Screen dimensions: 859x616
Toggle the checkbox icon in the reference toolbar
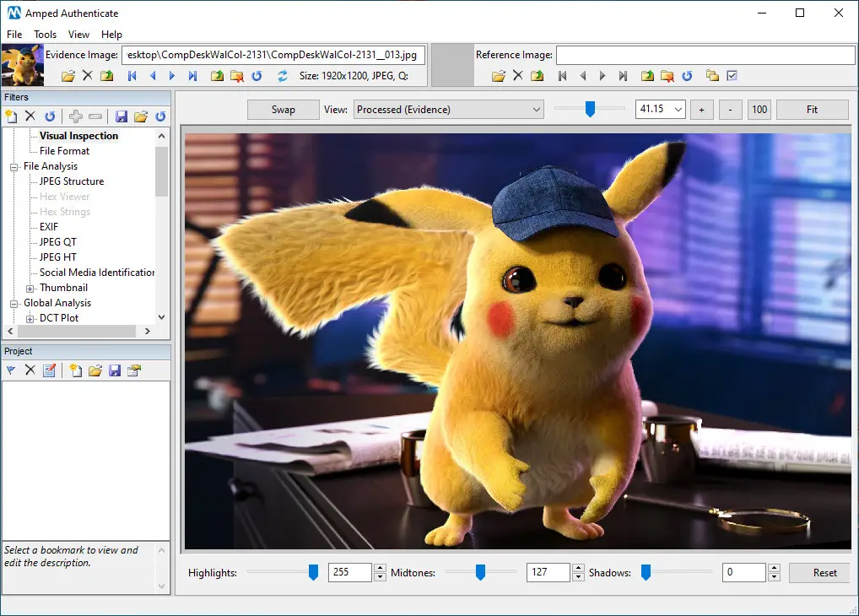click(x=732, y=76)
